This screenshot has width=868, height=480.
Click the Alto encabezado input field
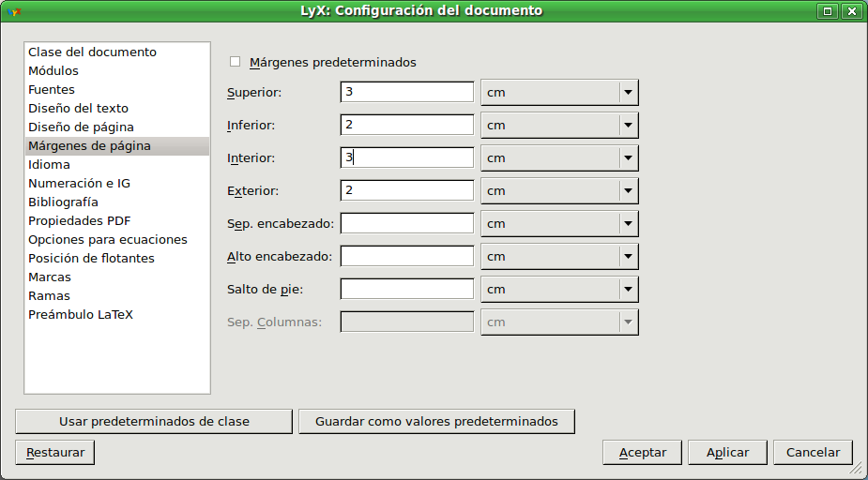tap(407, 256)
